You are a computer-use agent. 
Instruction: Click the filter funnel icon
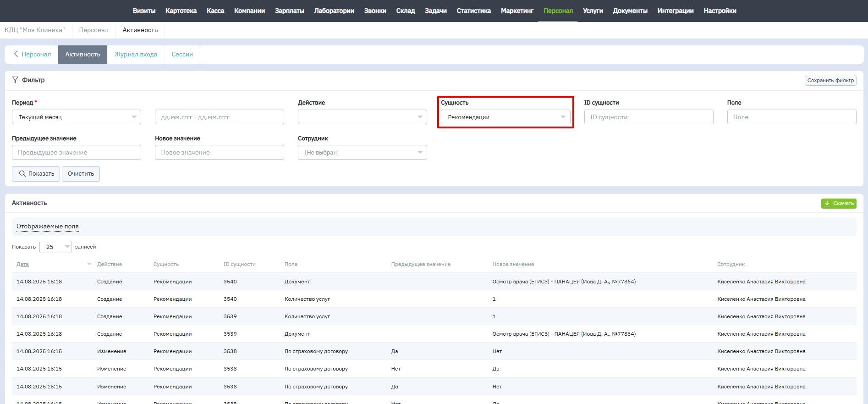(x=15, y=80)
